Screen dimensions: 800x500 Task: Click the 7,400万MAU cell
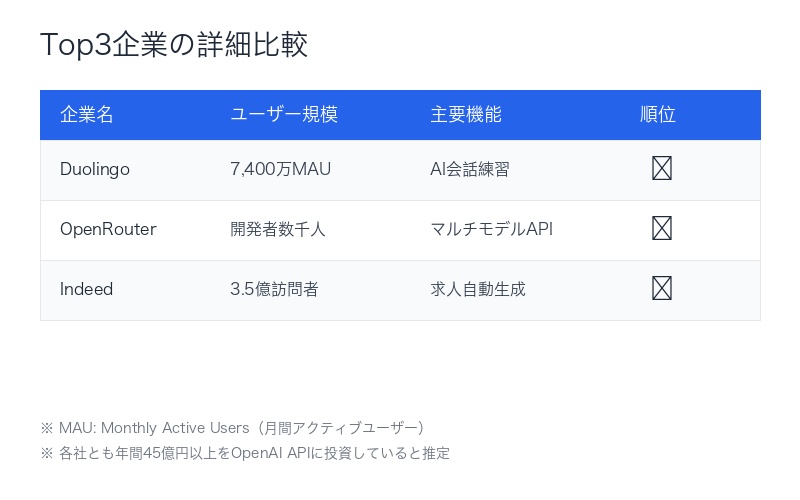point(280,170)
